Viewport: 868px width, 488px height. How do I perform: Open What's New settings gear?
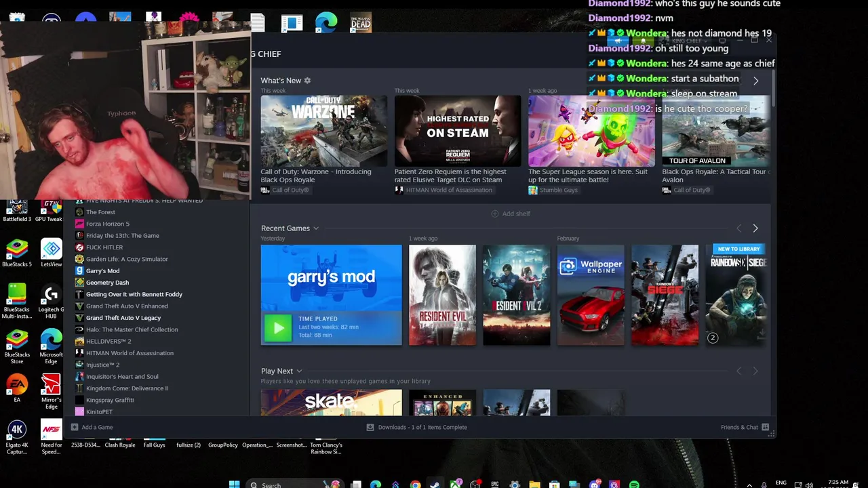pyautogui.click(x=307, y=80)
